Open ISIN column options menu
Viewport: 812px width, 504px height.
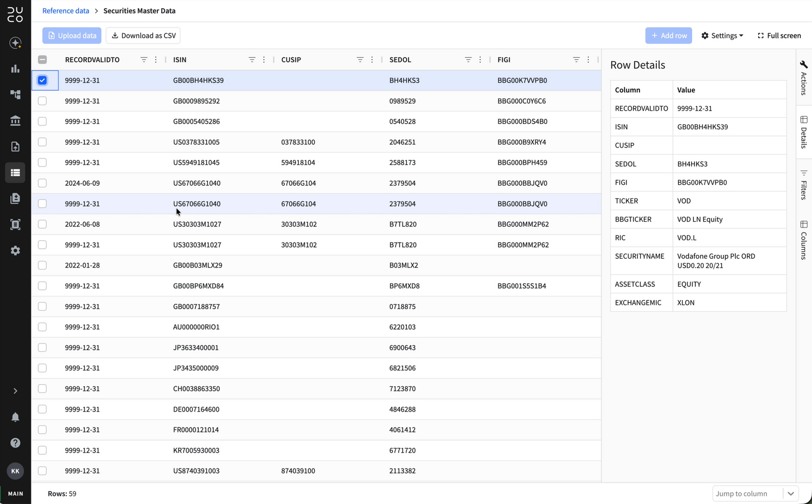click(x=264, y=59)
